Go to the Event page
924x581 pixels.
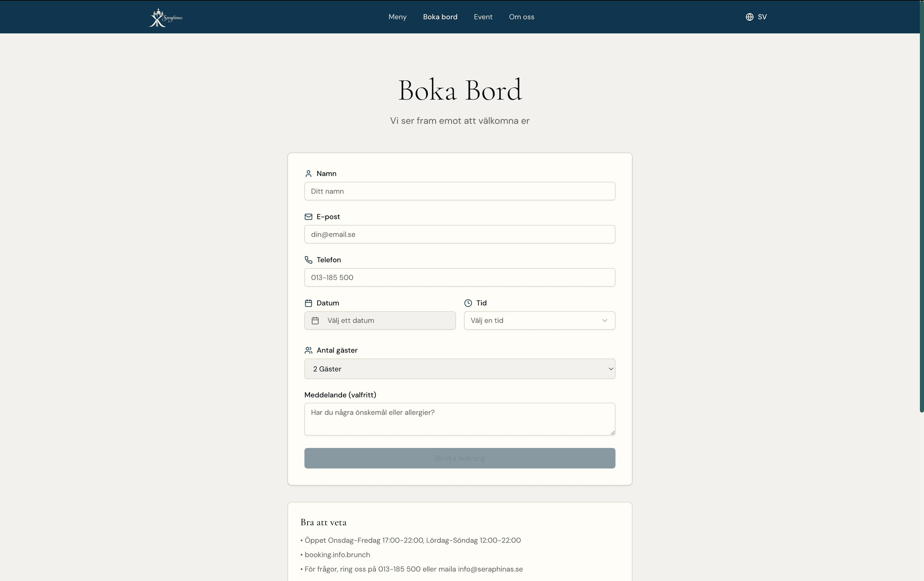coord(483,17)
